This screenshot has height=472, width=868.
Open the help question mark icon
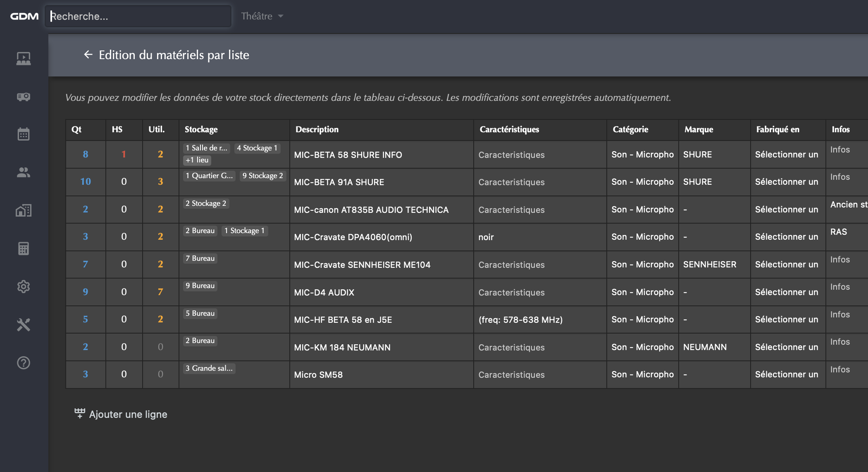pyautogui.click(x=24, y=363)
